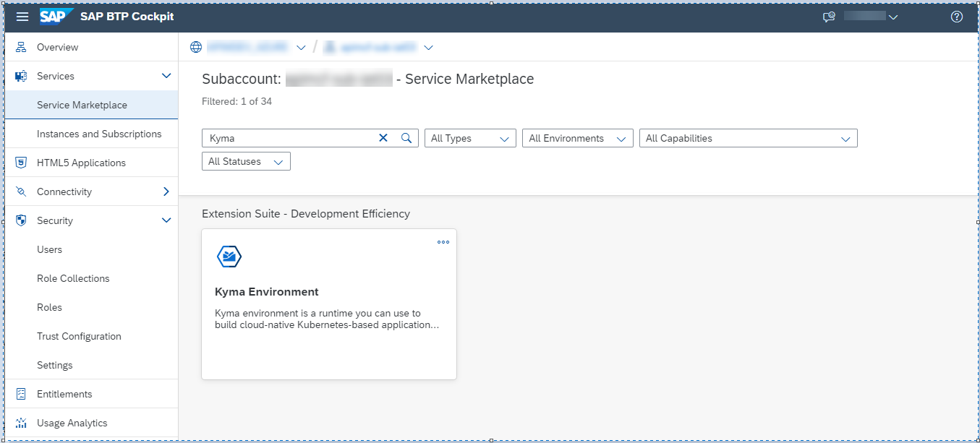Click the Kyma environment description text
The image size is (980, 443).
pos(327,319)
